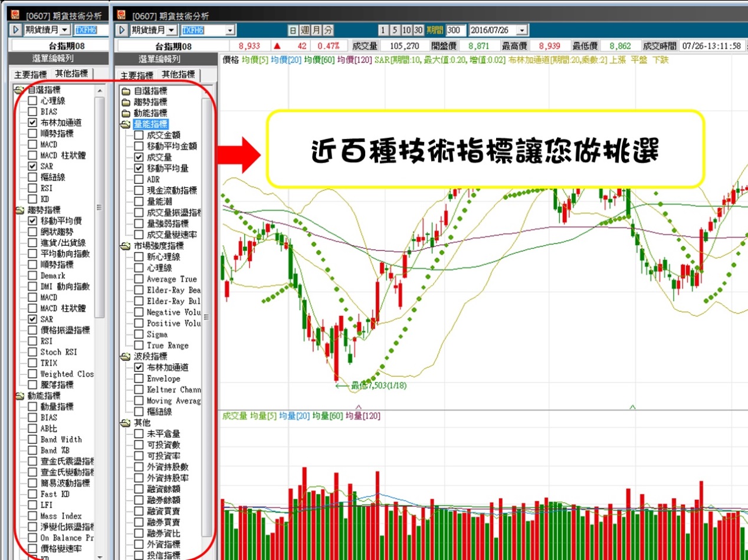Viewport: 748px width, 560px height.
Task: Open the 期貨續月 dropdown in the left window
Action: pos(65,30)
